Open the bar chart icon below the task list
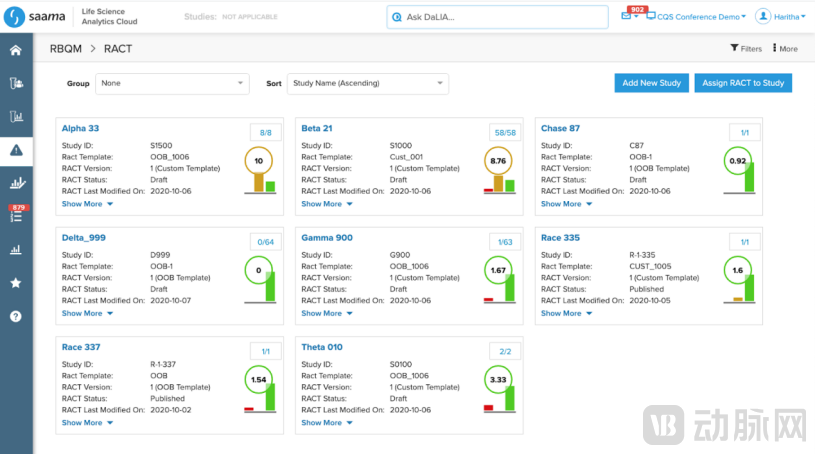The height and width of the screenshot is (455, 816). tap(16, 250)
